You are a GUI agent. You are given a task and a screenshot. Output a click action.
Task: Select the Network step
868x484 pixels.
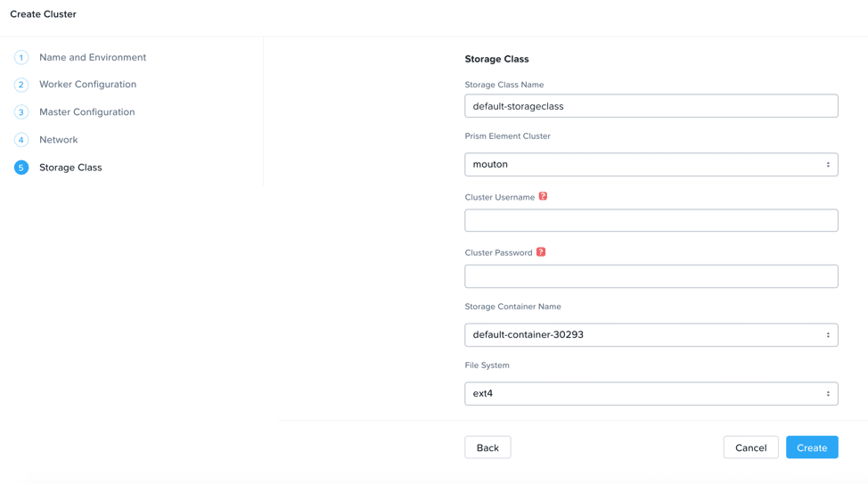click(x=59, y=140)
